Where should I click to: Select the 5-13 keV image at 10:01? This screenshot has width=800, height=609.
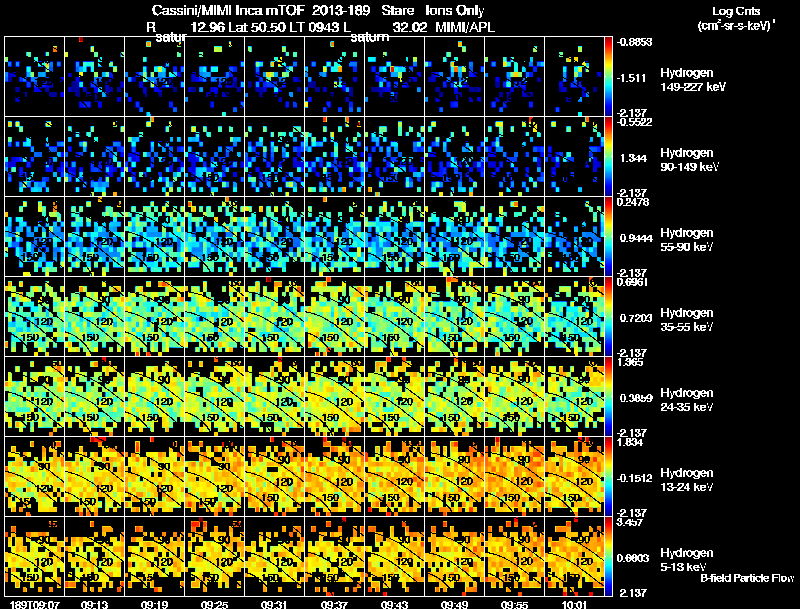(574, 557)
